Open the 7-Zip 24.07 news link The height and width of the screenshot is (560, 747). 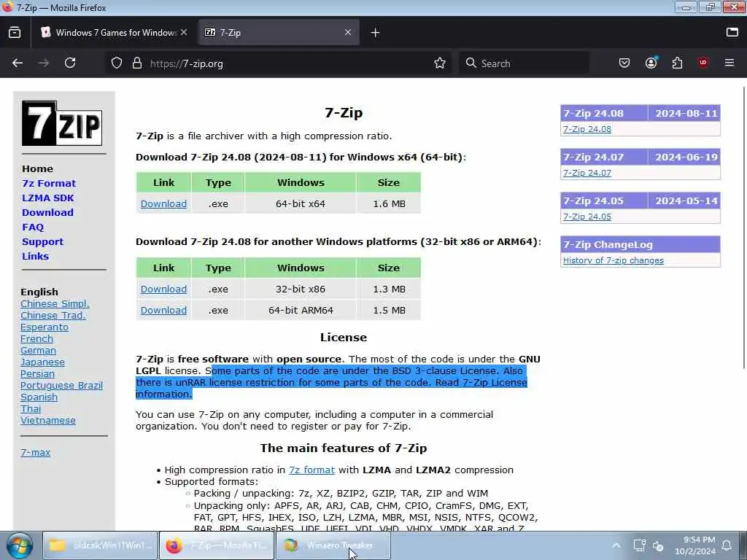[587, 173]
